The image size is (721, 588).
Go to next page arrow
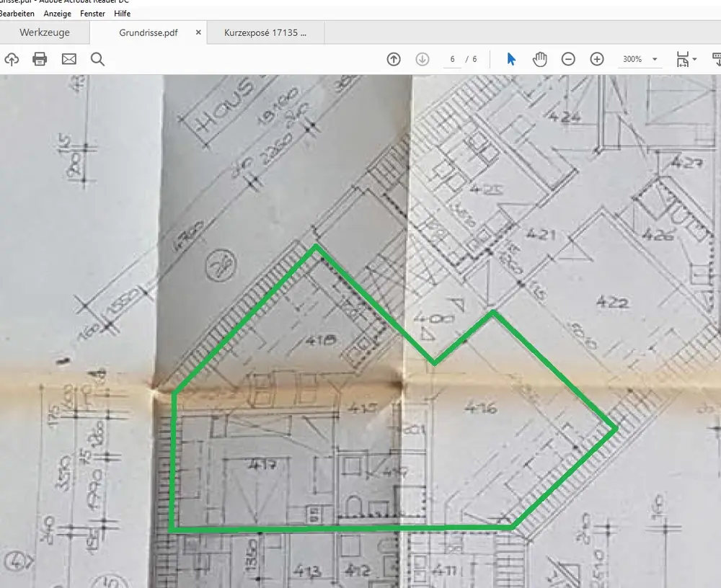click(x=423, y=59)
